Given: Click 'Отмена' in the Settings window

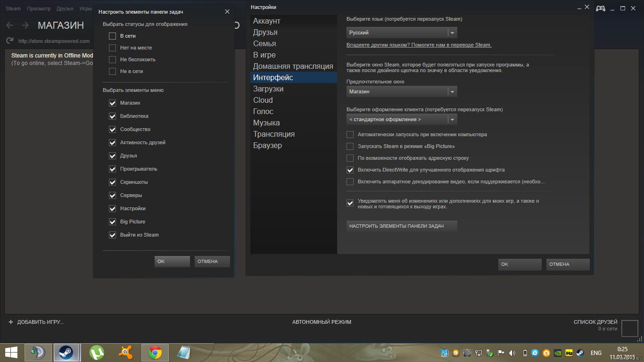Looking at the screenshot, I should 568,264.
